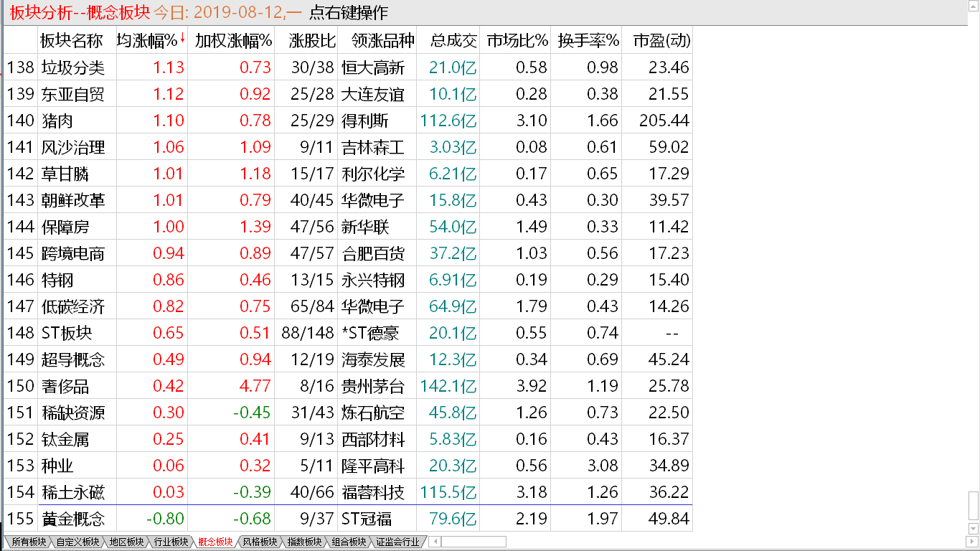This screenshot has width=980, height=551.
Task: Click leading stock 新华联
Action: 365,227
